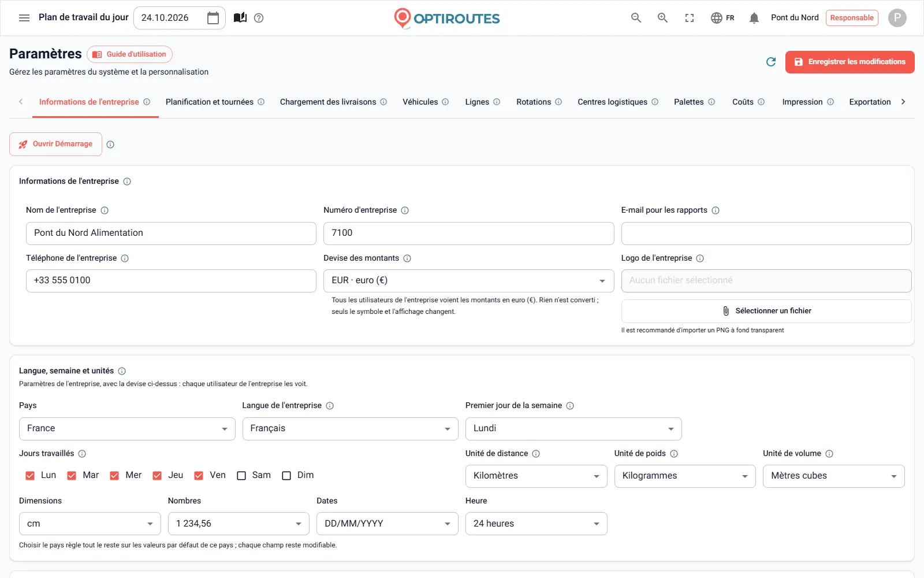Open Langue de l'entreprise dropdown

tap(350, 429)
